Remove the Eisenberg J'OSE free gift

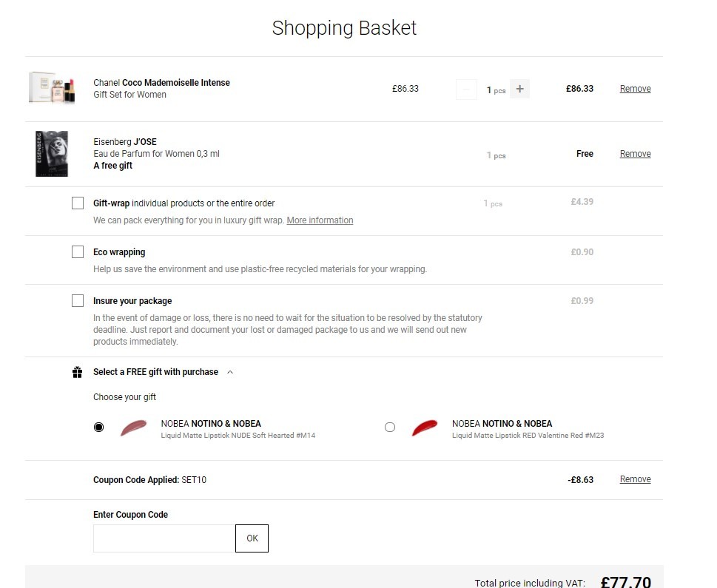click(635, 154)
